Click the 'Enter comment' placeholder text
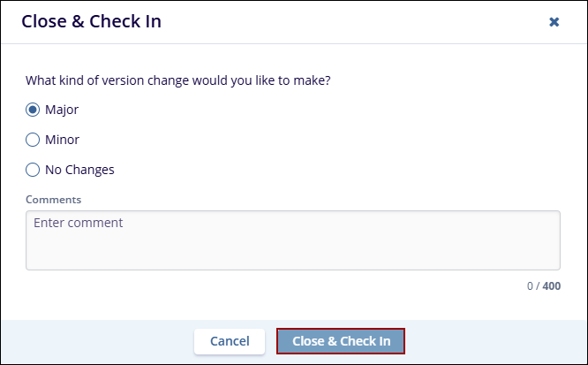 (x=78, y=223)
